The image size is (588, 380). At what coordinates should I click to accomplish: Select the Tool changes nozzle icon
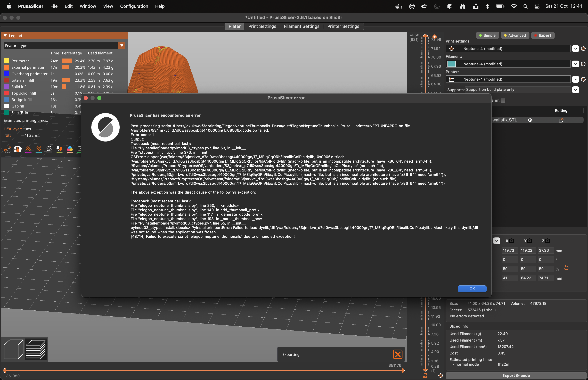(x=60, y=149)
